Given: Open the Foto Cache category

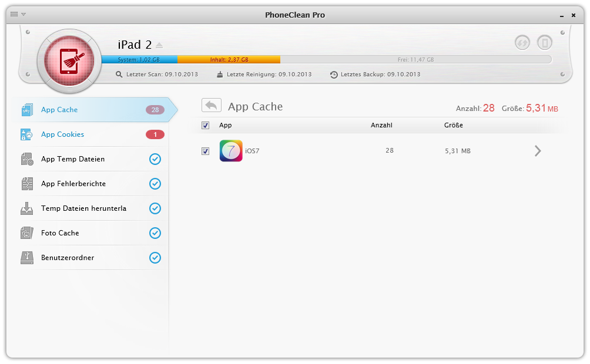Looking at the screenshot, I should [90, 233].
